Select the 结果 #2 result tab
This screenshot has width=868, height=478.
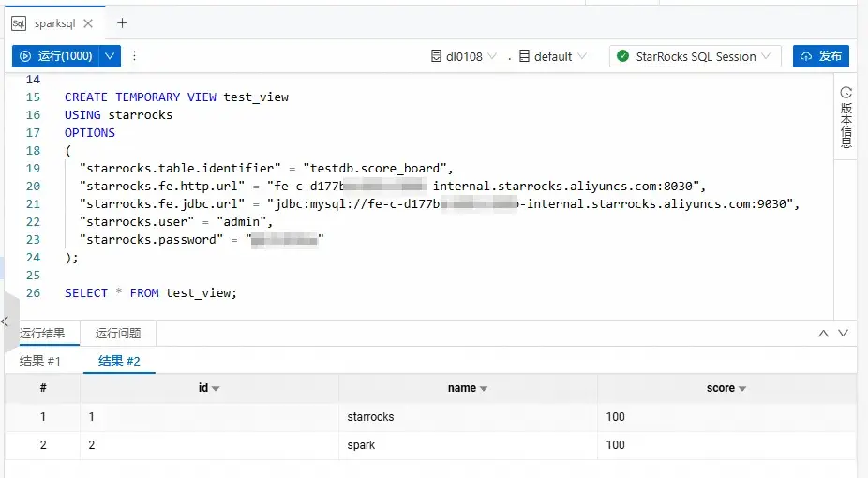coord(119,361)
